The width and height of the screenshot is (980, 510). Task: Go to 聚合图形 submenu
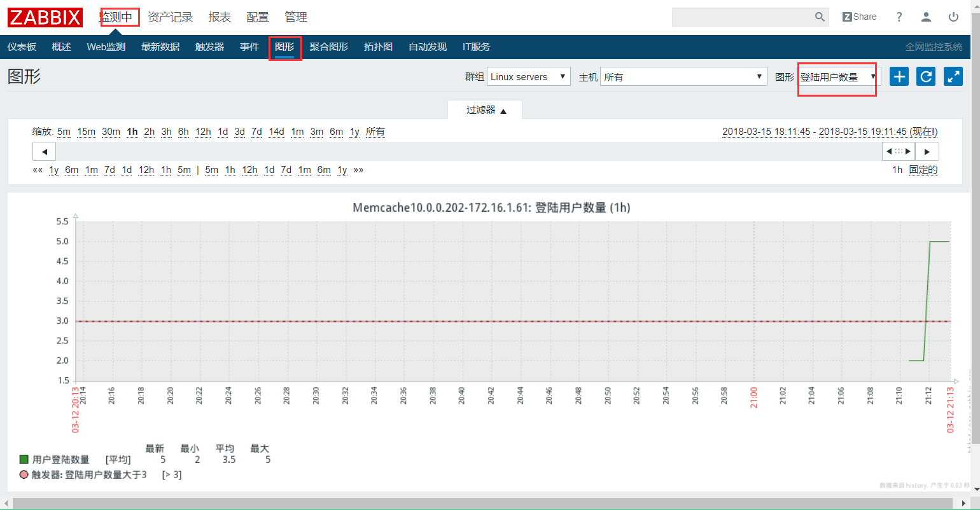(x=329, y=47)
